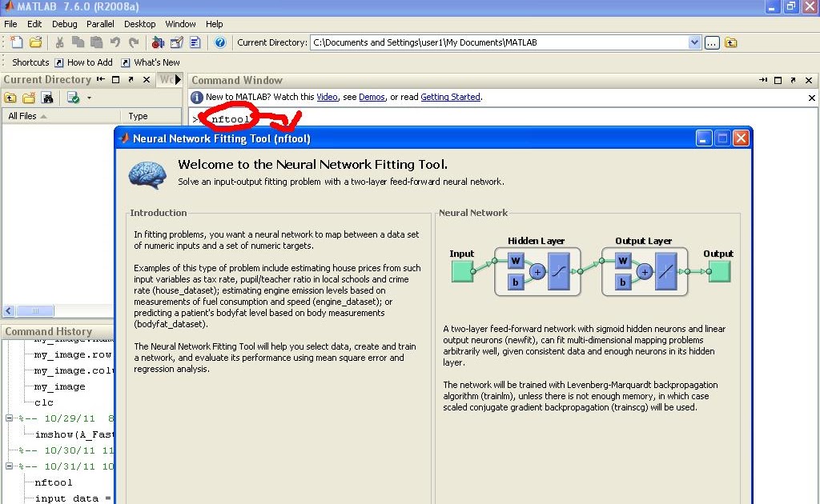Image resolution: width=820 pixels, height=504 pixels.
Task: Click the Cut scissors icon
Action: point(59,42)
